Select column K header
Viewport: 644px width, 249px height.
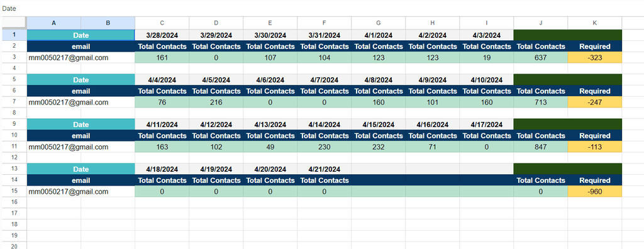tap(595, 23)
